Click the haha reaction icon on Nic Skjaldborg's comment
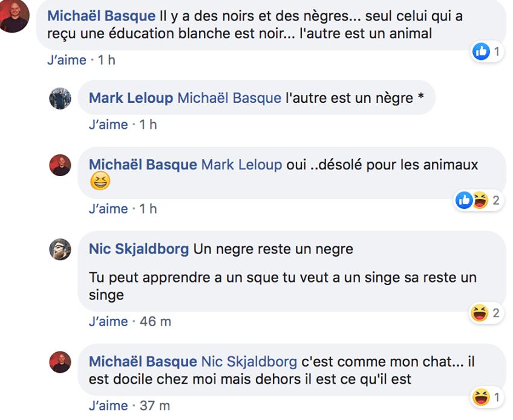This screenshot has height=420, width=513. pyautogui.click(x=480, y=313)
